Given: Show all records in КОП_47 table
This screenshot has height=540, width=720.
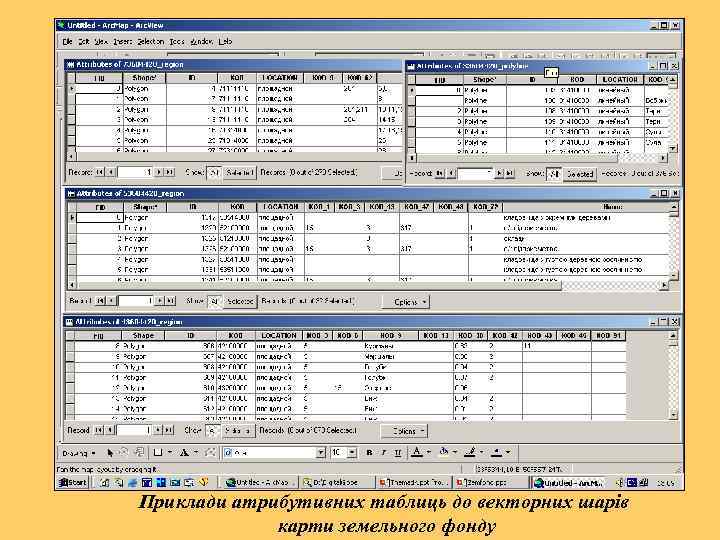Looking at the screenshot, I should point(214,302).
